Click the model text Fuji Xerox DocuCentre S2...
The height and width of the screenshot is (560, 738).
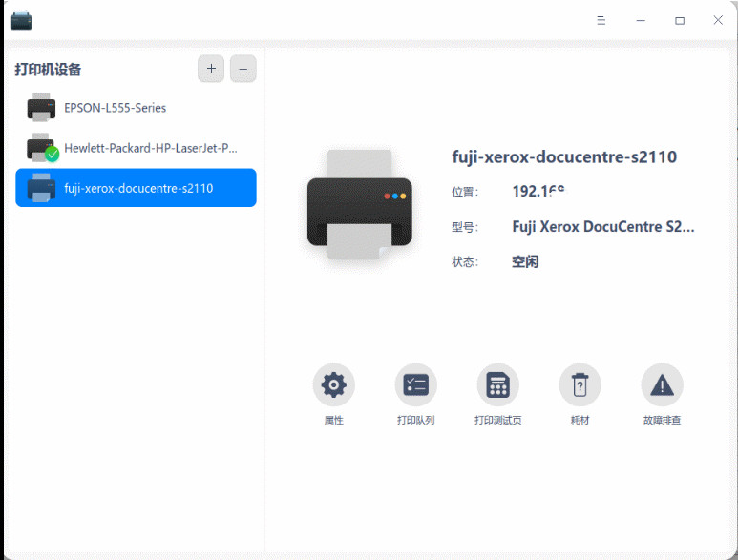tap(603, 227)
